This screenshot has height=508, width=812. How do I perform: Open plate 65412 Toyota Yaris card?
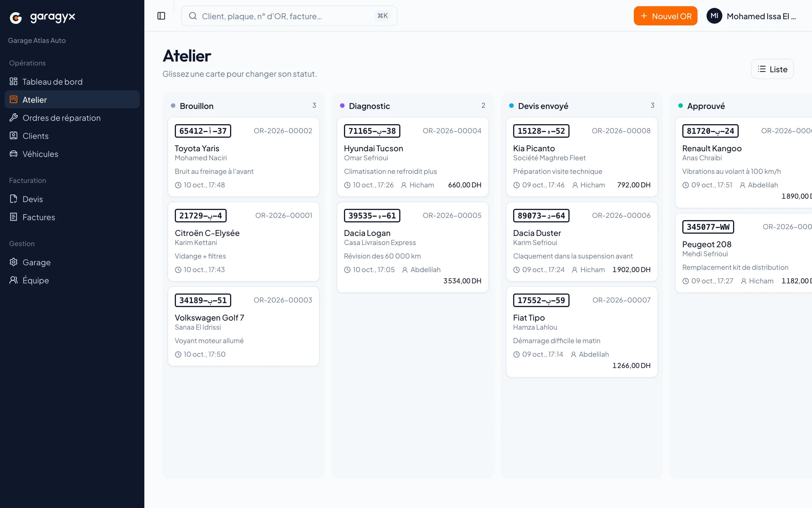click(243, 157)
